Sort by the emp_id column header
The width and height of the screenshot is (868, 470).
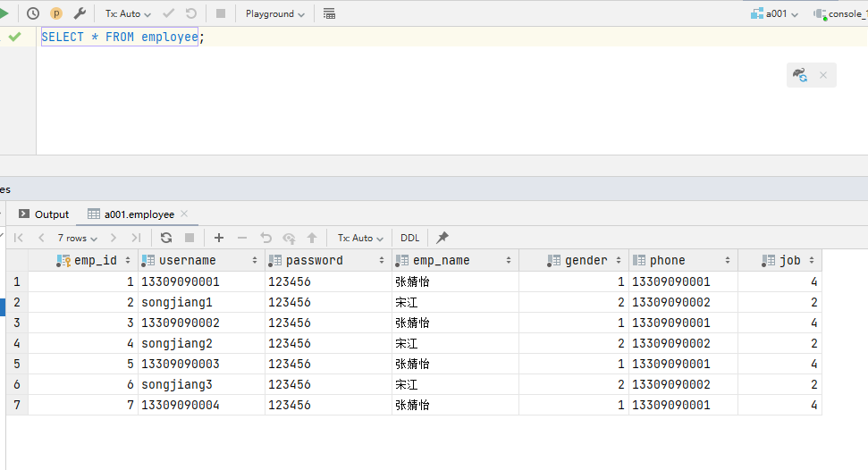click(94, 261)
